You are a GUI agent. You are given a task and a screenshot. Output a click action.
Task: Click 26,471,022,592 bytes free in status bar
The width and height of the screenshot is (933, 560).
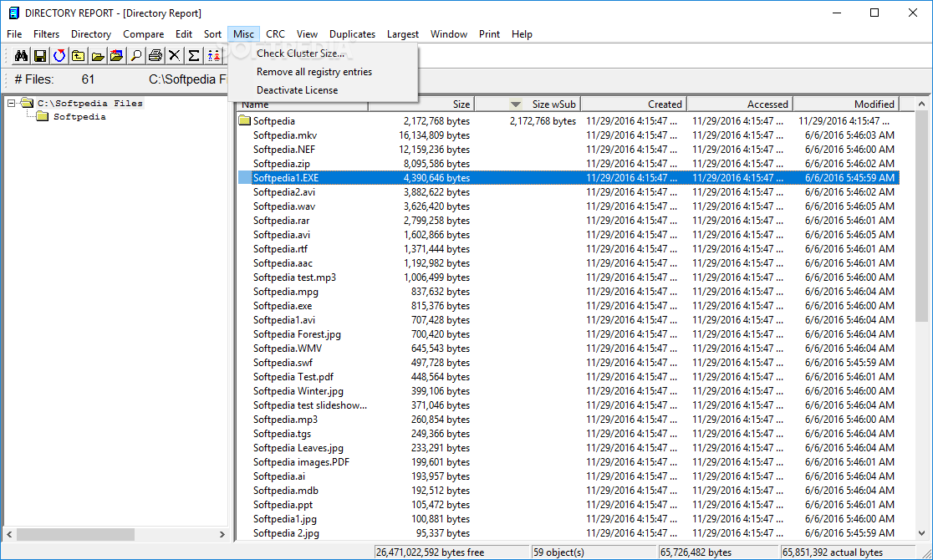coord(431,552)
